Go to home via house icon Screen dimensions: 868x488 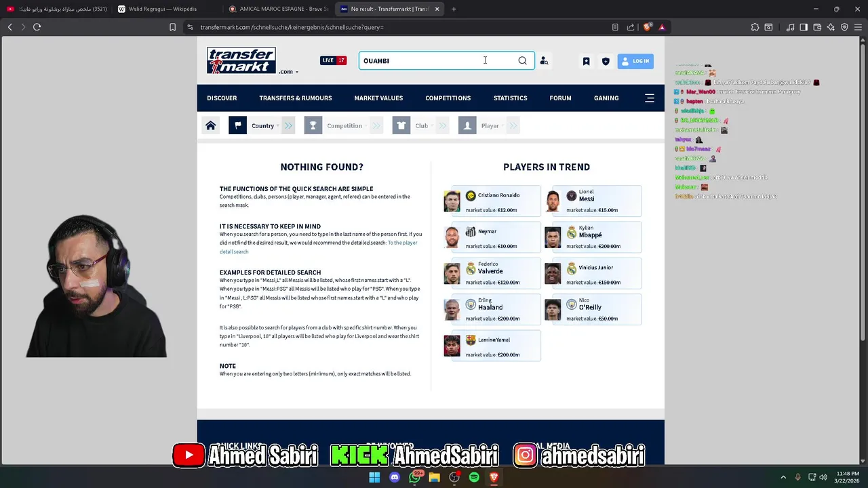coord(211,125)
